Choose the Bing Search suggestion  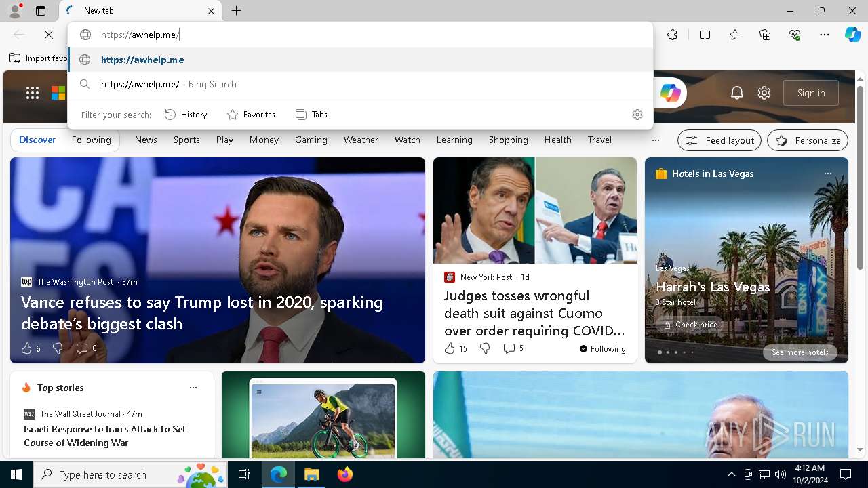click(360, 84)
